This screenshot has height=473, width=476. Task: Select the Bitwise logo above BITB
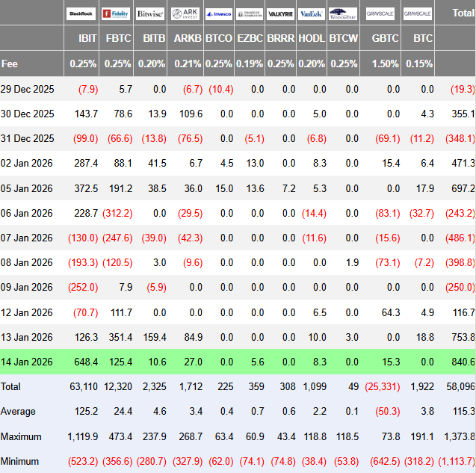(x=150, y=13)
